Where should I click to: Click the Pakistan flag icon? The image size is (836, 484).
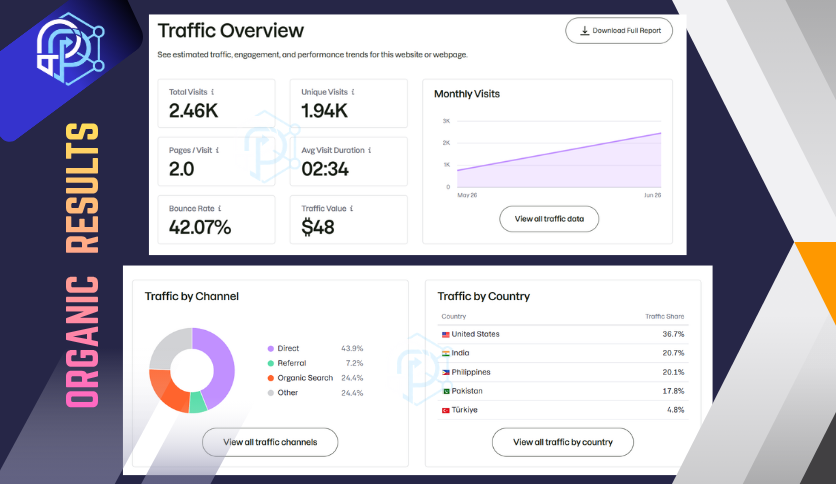(x=446, y=391)
